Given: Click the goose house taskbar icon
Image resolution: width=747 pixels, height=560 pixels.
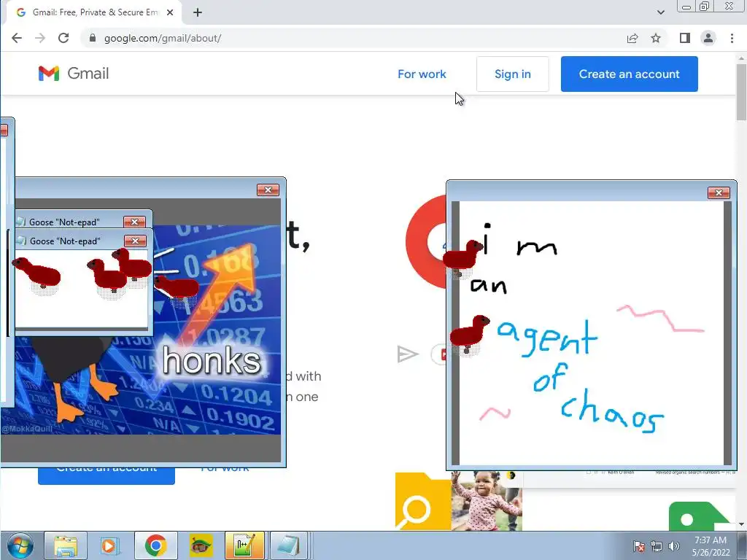Looking at the screenshot, I should (201, 545).
